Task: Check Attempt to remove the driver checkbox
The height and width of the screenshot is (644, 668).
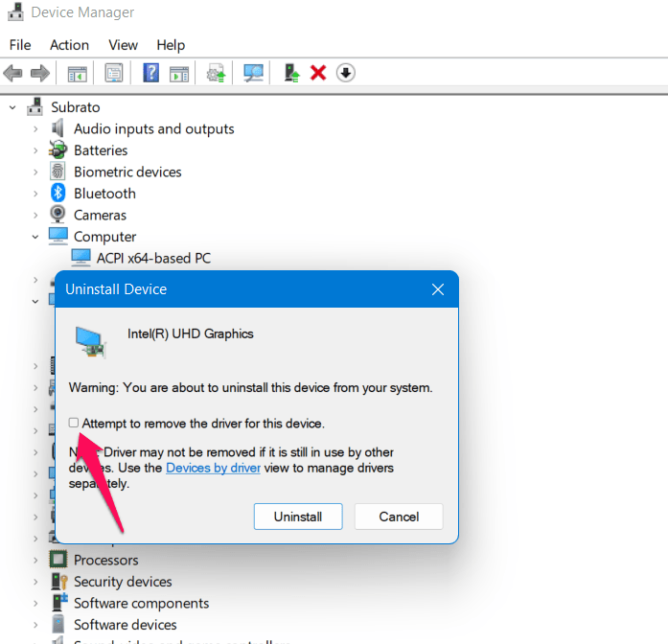Action: pos(74,423)
